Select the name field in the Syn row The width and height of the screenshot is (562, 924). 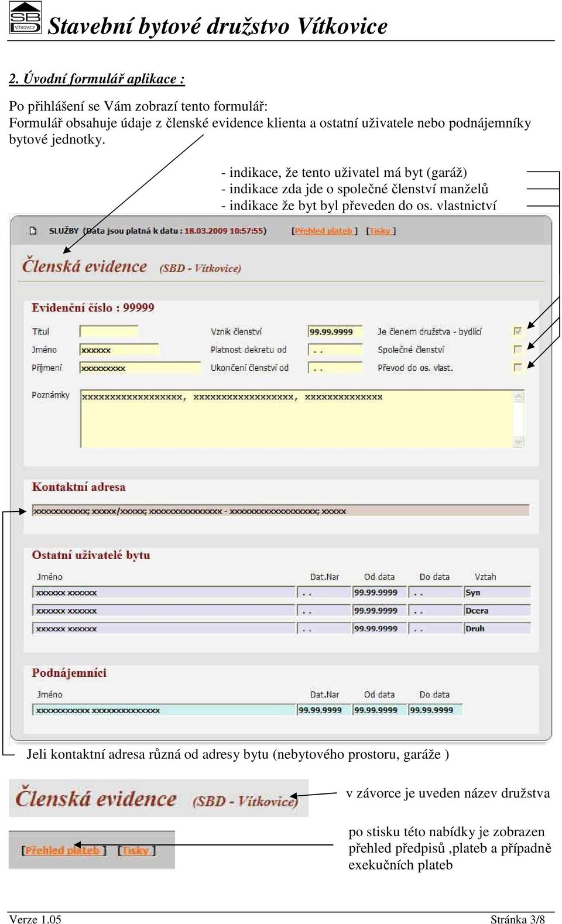[x=164, y=593]
